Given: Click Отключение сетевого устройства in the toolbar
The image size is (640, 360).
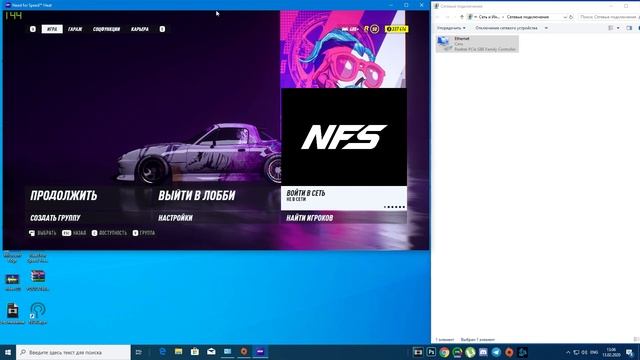Looking at the screenshot, I should 506,28.
